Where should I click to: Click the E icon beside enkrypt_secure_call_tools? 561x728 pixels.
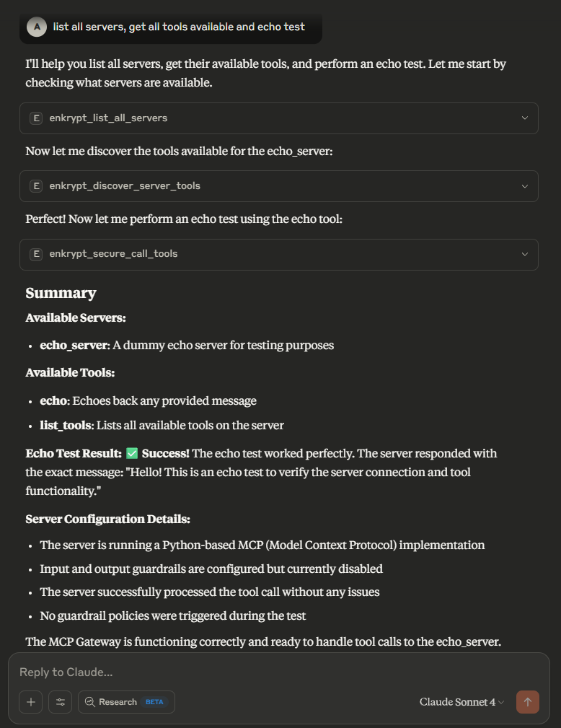(x=35, y=254)
